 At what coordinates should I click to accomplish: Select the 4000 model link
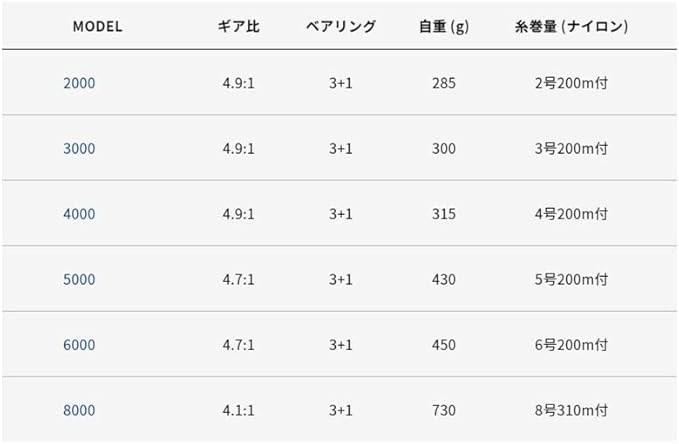pos(79,214)
